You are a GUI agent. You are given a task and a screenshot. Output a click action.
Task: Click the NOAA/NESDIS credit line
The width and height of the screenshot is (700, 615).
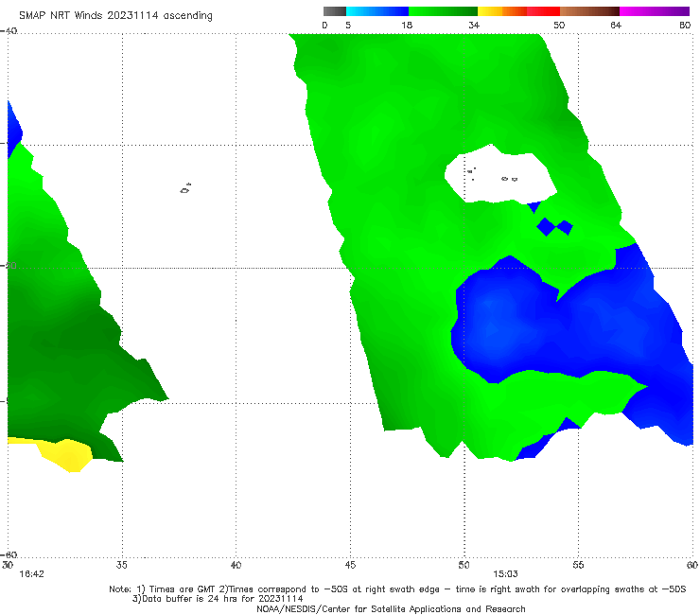(391, 608)
